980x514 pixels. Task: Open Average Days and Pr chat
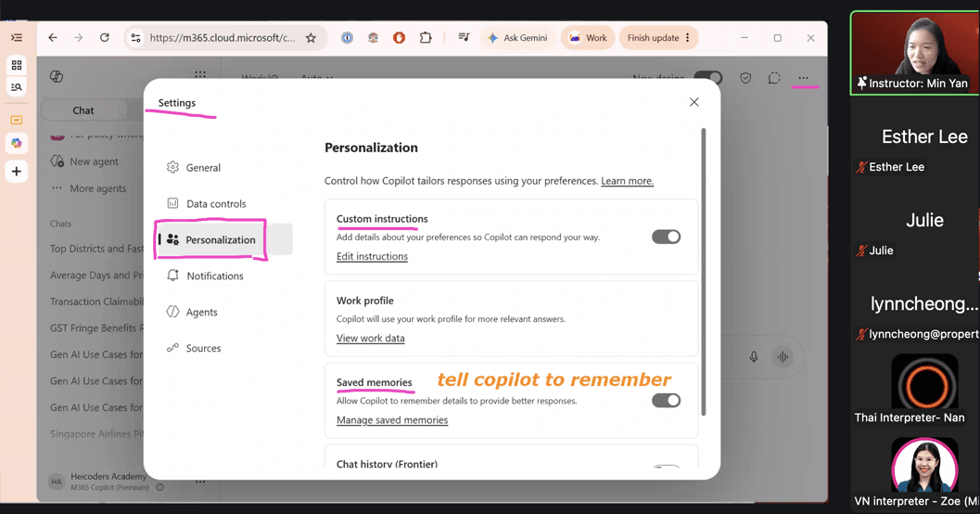tap(96, 276)
